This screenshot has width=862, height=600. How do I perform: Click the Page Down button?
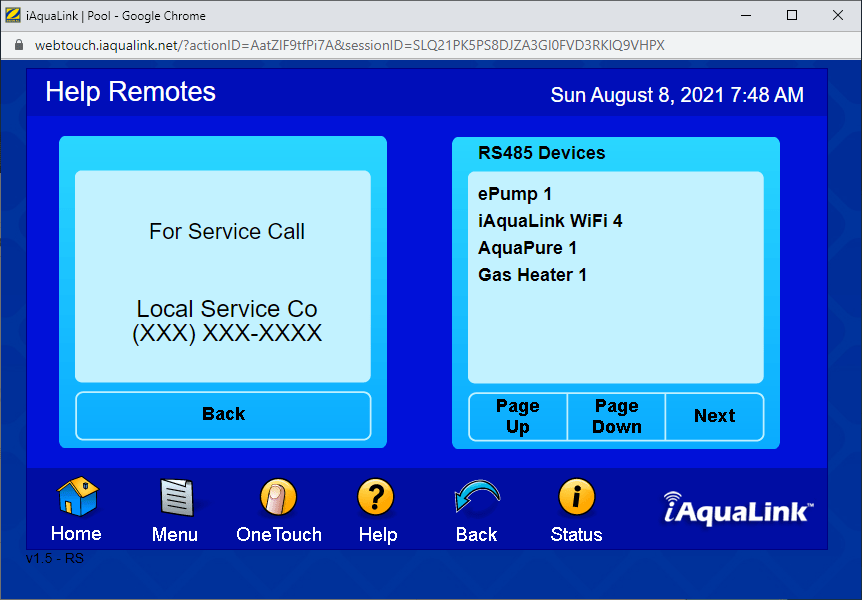click(616, 417)
